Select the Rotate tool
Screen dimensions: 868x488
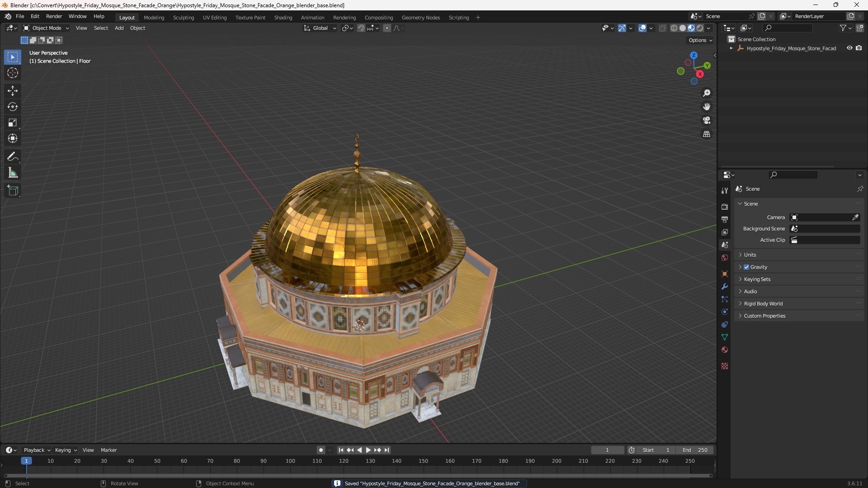click(x=12, y=107)
